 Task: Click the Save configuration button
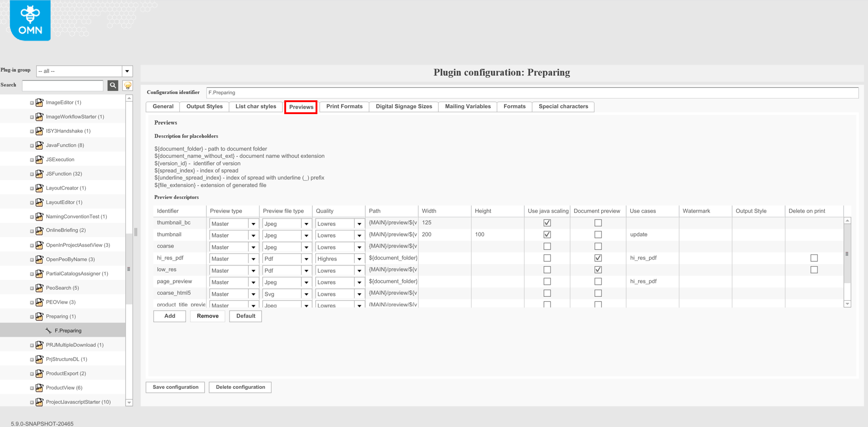[175, 387]
